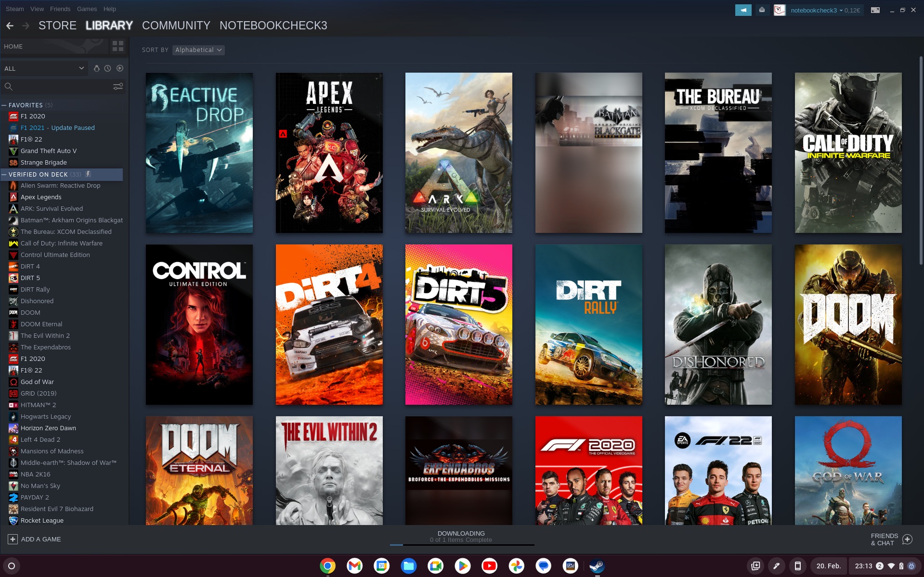Viewport: 924px width, 577px height.
Task: Open Gmail from the shelf
Action: (x=354, y=566)
